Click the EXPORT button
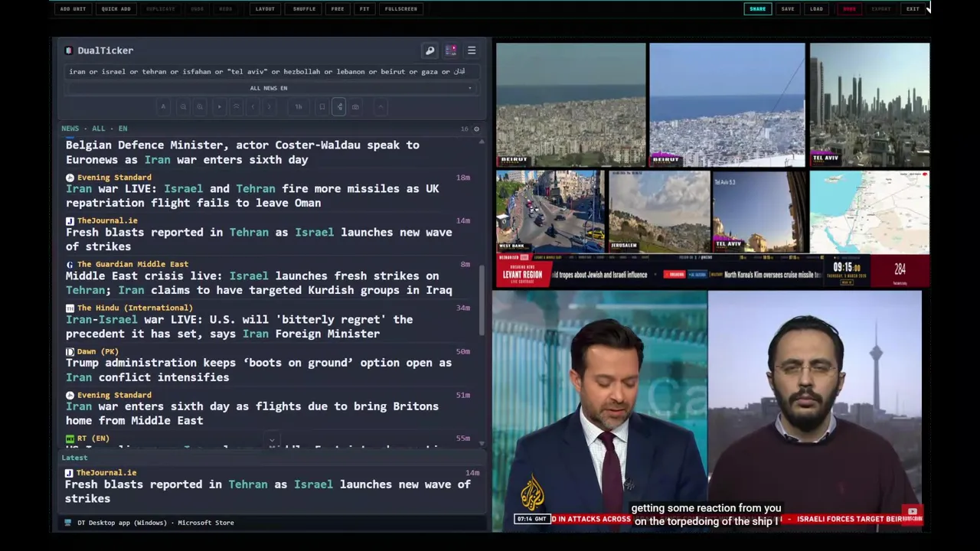 [881, 9]
